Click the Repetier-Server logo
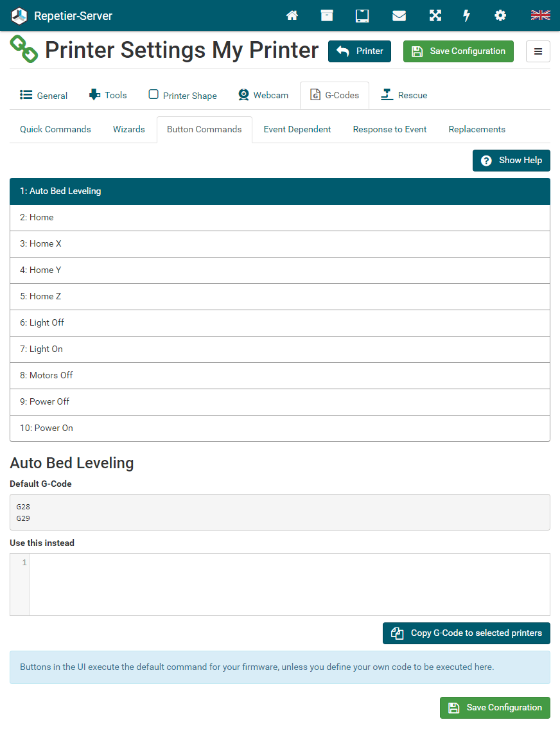 point(20,15)
